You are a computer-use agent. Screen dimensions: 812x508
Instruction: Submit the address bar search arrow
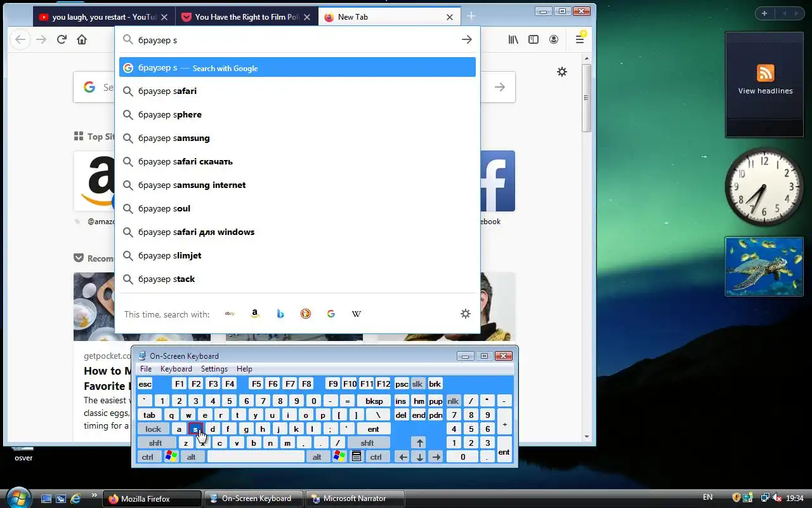click(x=466, y=39)
